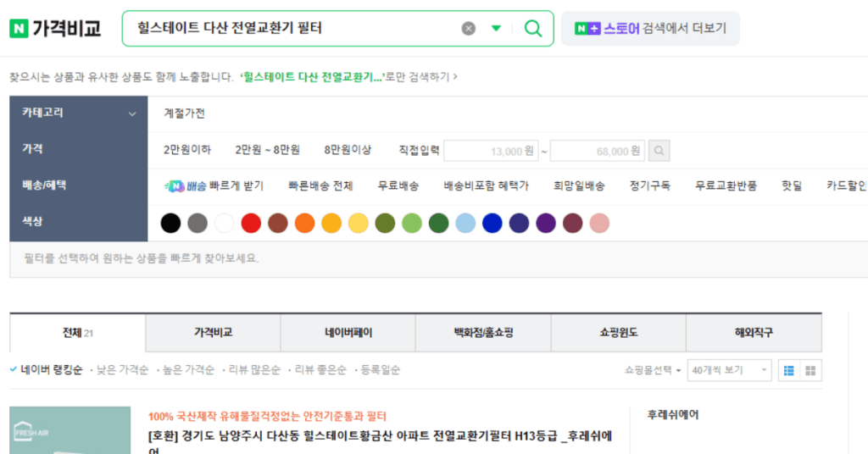Click the Naver 가격비교 logo
868x454 pixels.
[55, 28]
